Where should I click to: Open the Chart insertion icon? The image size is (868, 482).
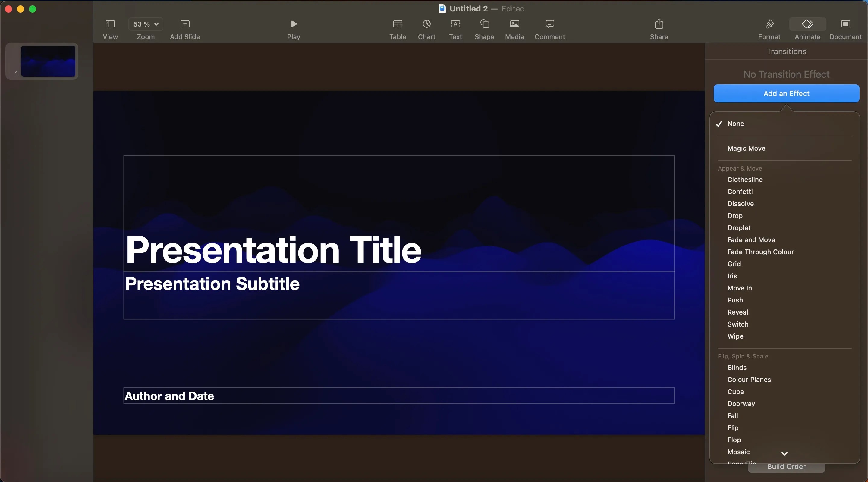coord(426,24)
